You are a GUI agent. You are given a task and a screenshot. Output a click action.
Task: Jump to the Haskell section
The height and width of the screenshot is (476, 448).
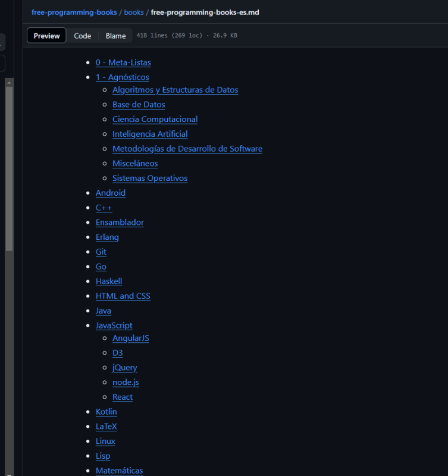click(x=109, y=281)
